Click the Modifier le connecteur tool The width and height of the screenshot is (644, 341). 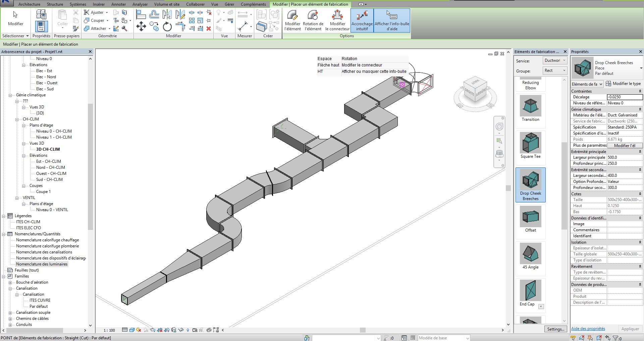pos(337,20)
